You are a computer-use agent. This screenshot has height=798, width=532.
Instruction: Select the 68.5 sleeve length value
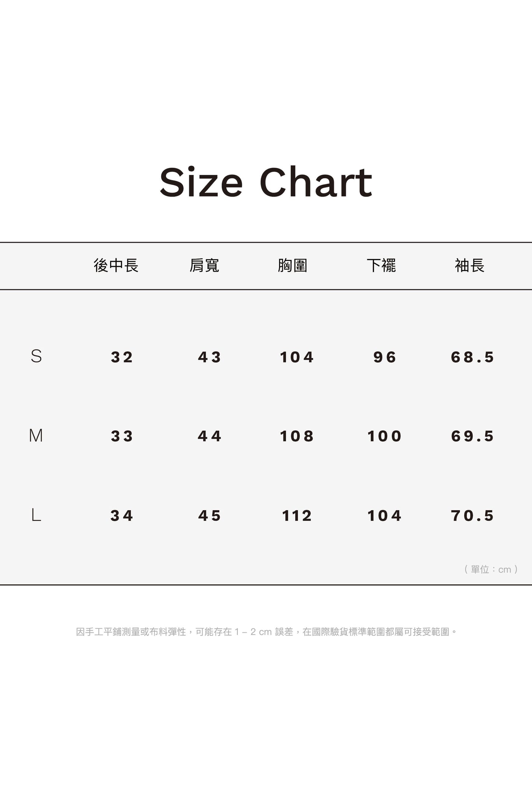pyautogui.click(x=472, y=357)
